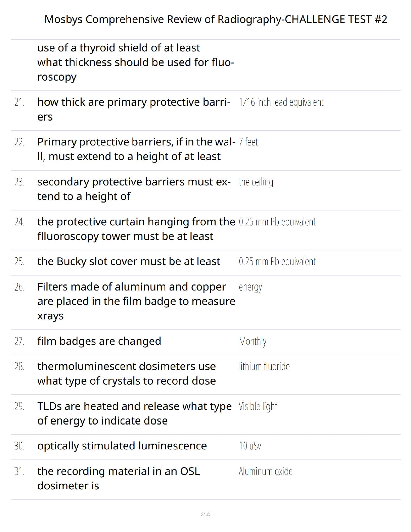
Task: Select the Bucky slot cover question
Action: 129,261
